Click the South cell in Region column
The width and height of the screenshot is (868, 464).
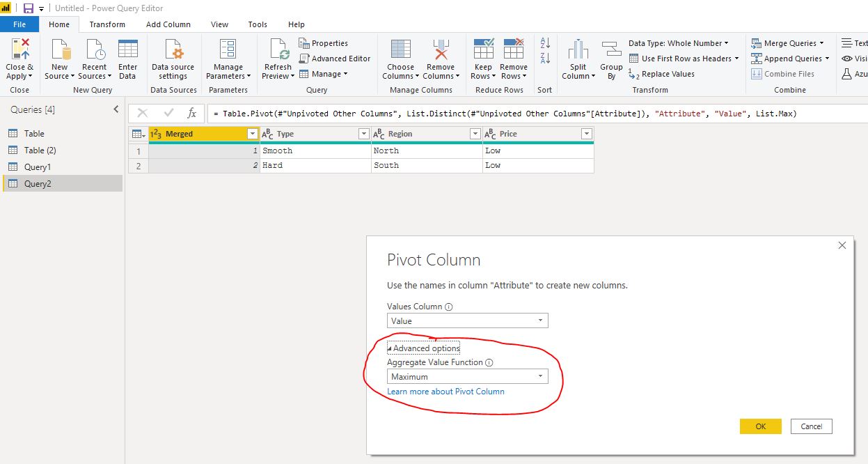[427, 165]
